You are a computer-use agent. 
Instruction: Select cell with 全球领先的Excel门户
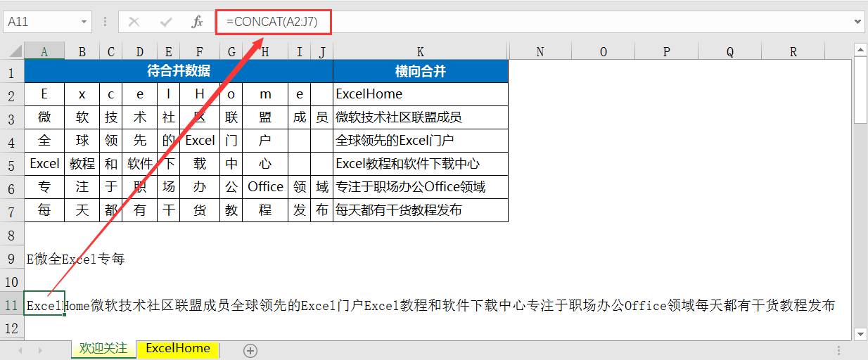(420, 141)
